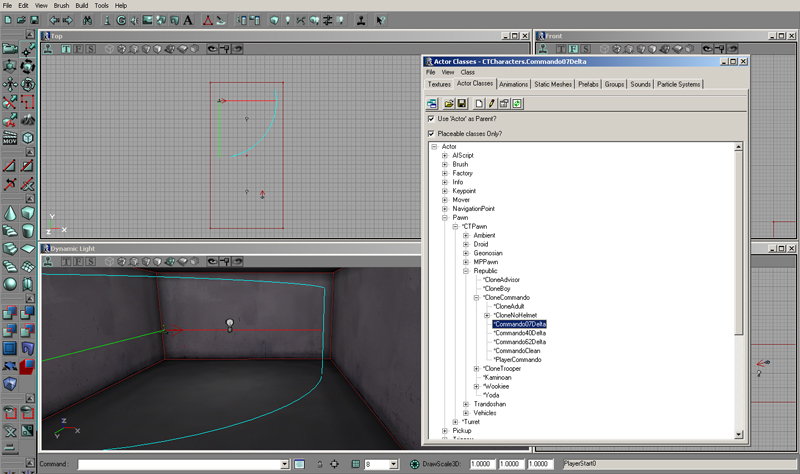Toggle realtime preview joystick in Top viewport
This screenshot has height=474, width=800.
tap(48, 49)
